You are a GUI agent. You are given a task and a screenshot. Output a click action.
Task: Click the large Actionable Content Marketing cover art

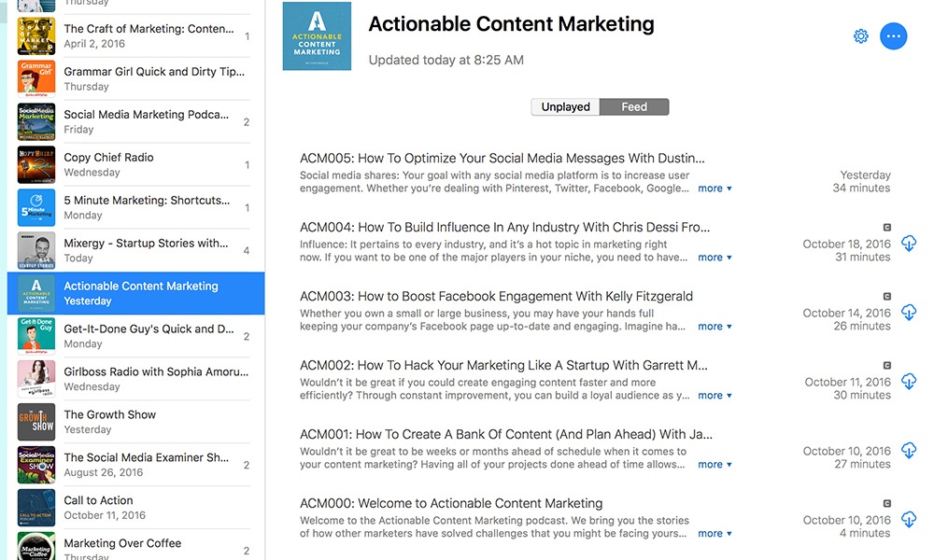tap(317, 36)
